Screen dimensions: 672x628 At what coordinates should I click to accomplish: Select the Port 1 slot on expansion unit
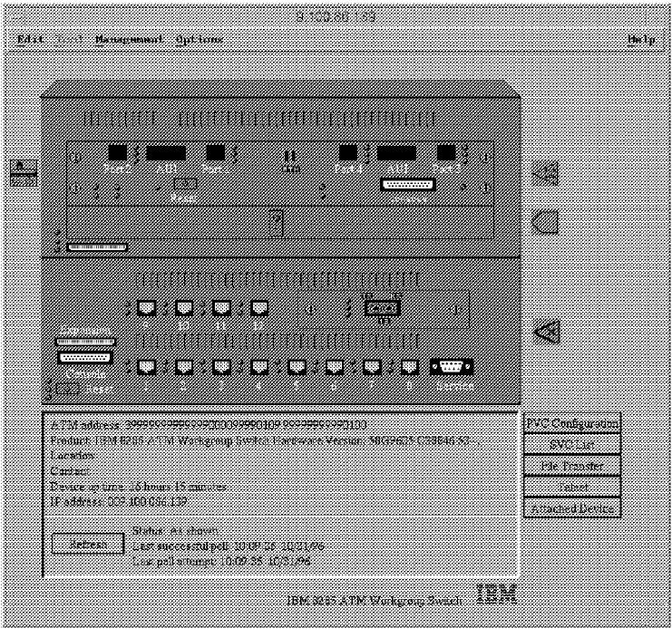click(x=216, y=153)
